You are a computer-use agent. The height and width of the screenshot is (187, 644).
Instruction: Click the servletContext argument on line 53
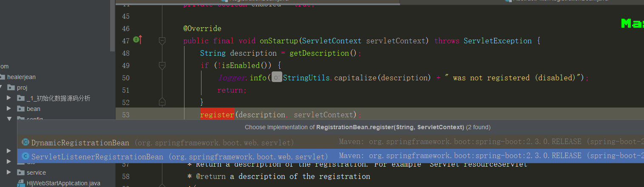(323, 115)
